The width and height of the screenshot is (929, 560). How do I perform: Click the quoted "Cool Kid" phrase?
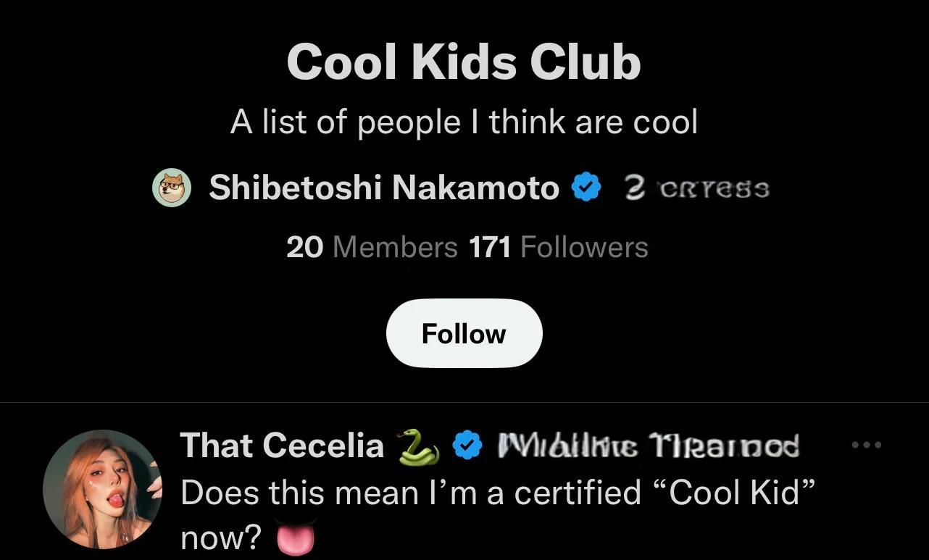(x=735, y=493)
